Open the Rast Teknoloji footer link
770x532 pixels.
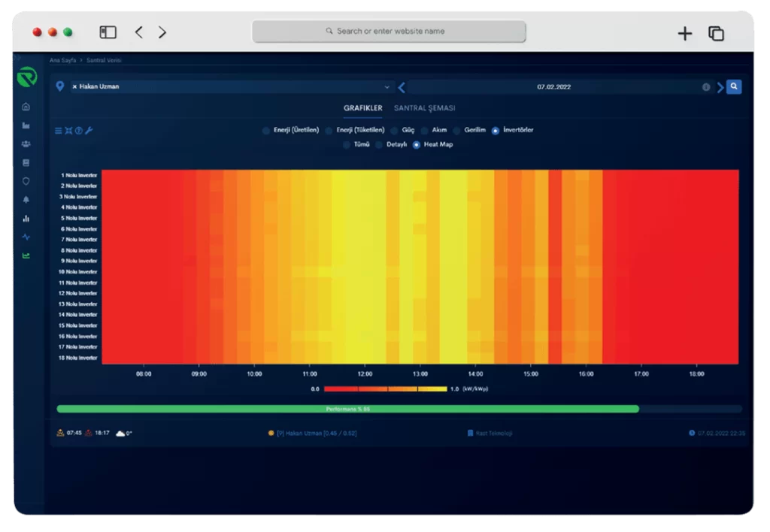[494, 433]
